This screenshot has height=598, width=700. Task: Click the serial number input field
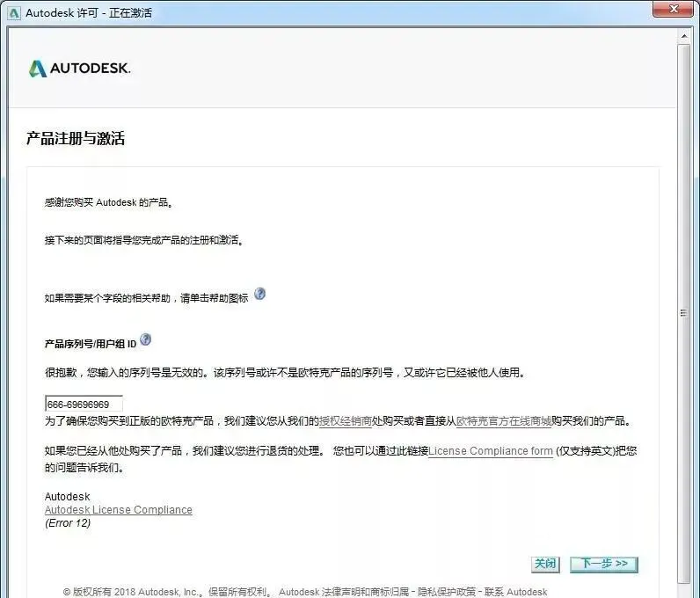click(x=84, y=404)
